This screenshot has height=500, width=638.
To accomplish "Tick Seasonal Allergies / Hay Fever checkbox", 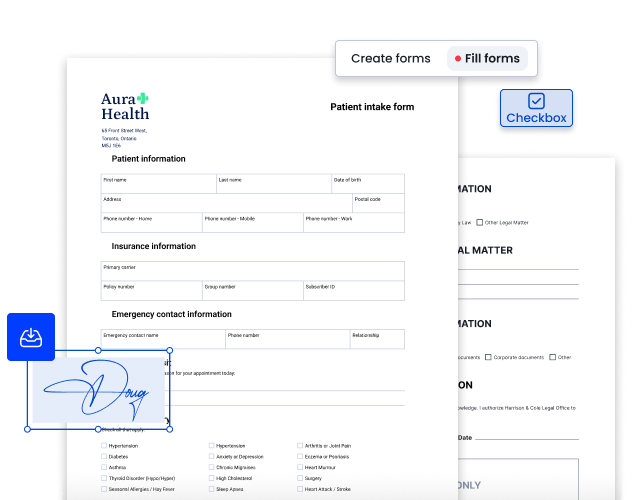I will pos(104,489).
